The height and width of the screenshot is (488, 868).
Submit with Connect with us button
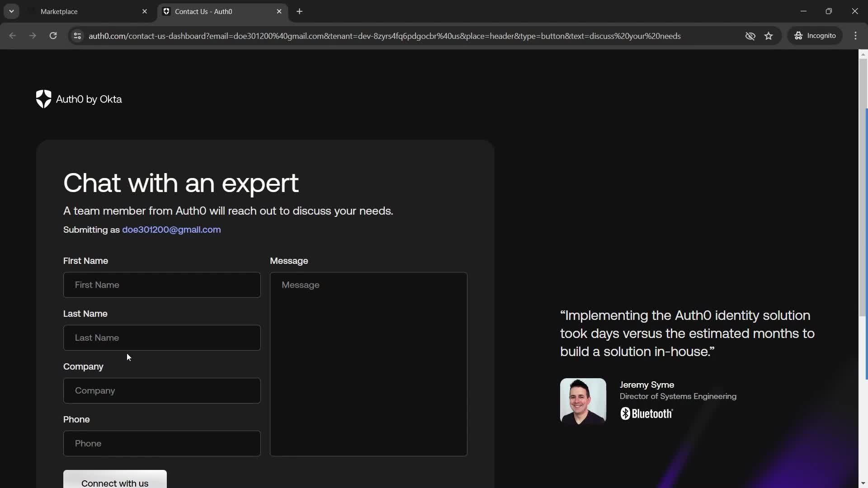tap(115, 480)
